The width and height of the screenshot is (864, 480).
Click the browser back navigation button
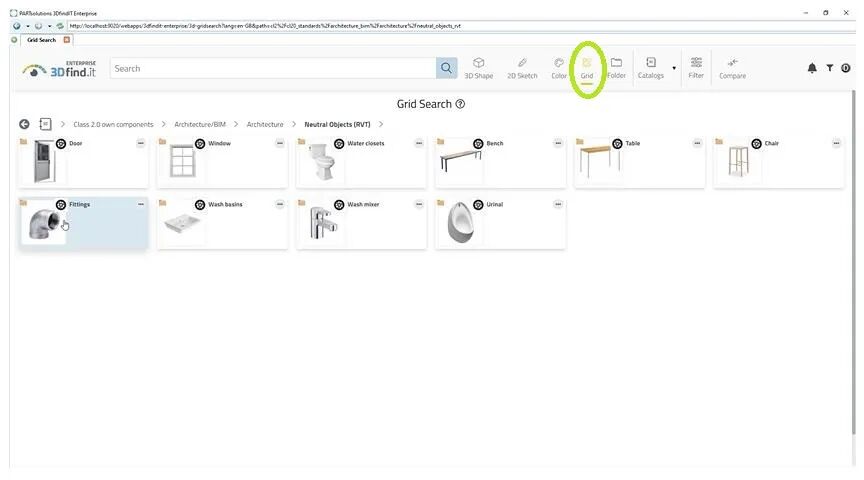coord(17,26)
